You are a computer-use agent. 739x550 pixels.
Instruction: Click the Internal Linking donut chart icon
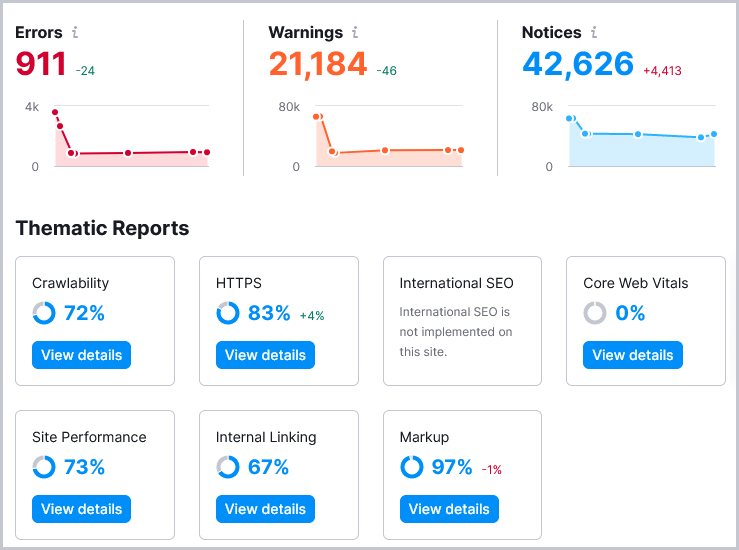click(228, 467)
